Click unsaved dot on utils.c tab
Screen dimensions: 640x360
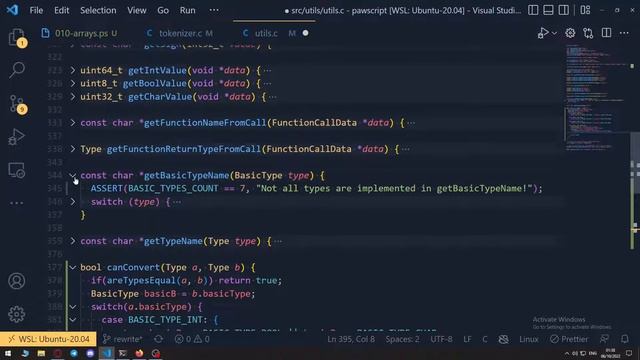[x=305, y=33]
